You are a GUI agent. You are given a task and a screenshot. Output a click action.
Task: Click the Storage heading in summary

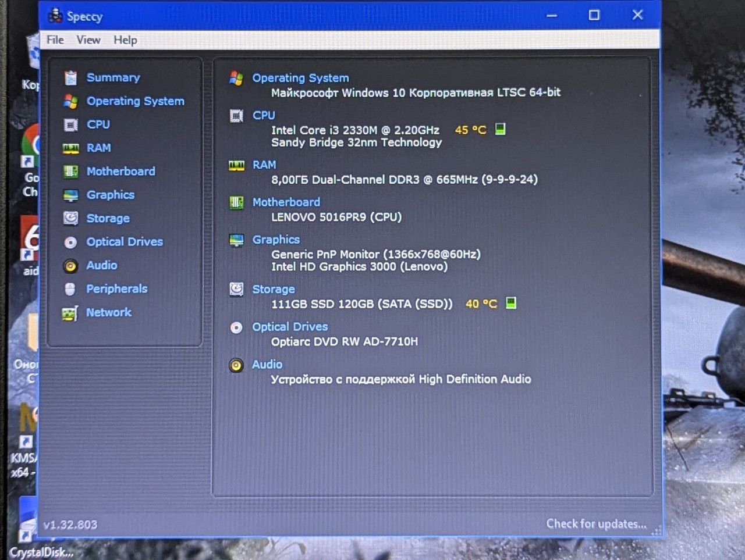point(273,289)
